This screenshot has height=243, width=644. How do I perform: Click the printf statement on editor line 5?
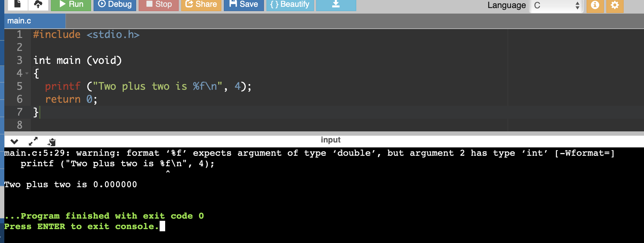tap(148, 86)
